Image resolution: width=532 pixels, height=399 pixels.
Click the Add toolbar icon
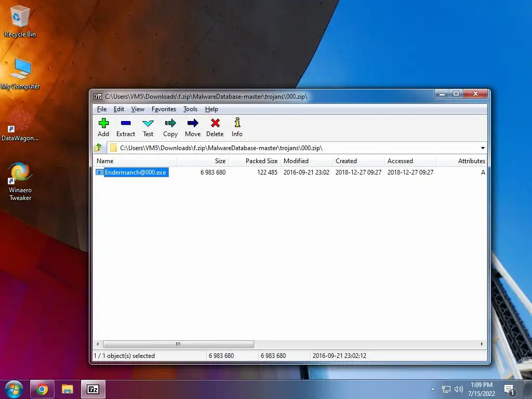[x=103, y=128]
